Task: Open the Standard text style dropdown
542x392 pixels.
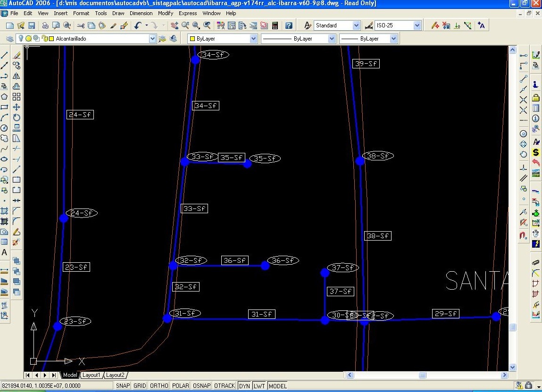Action: [x=356, y=25]
